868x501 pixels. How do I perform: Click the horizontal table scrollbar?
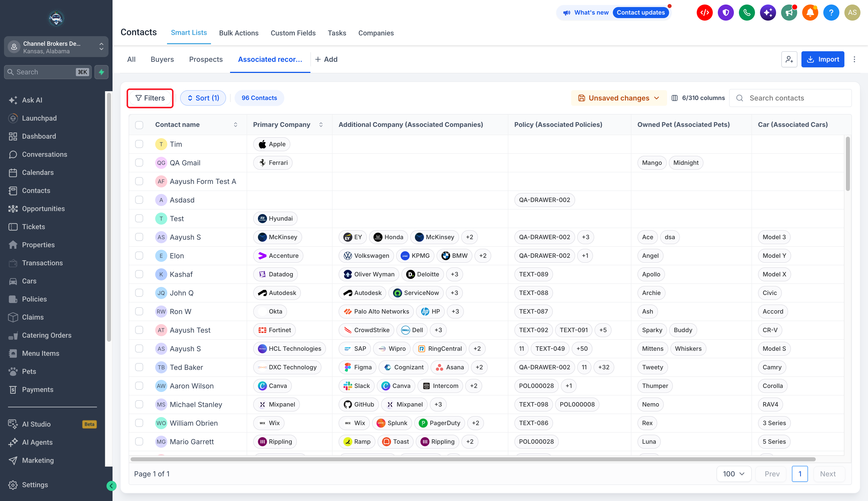(x=473, y=459)
